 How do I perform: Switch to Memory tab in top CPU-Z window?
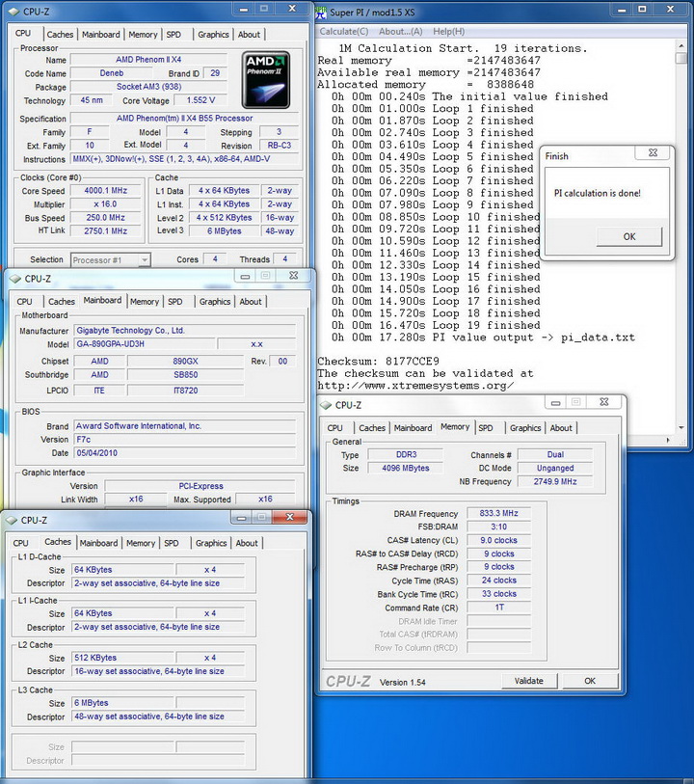143,35
